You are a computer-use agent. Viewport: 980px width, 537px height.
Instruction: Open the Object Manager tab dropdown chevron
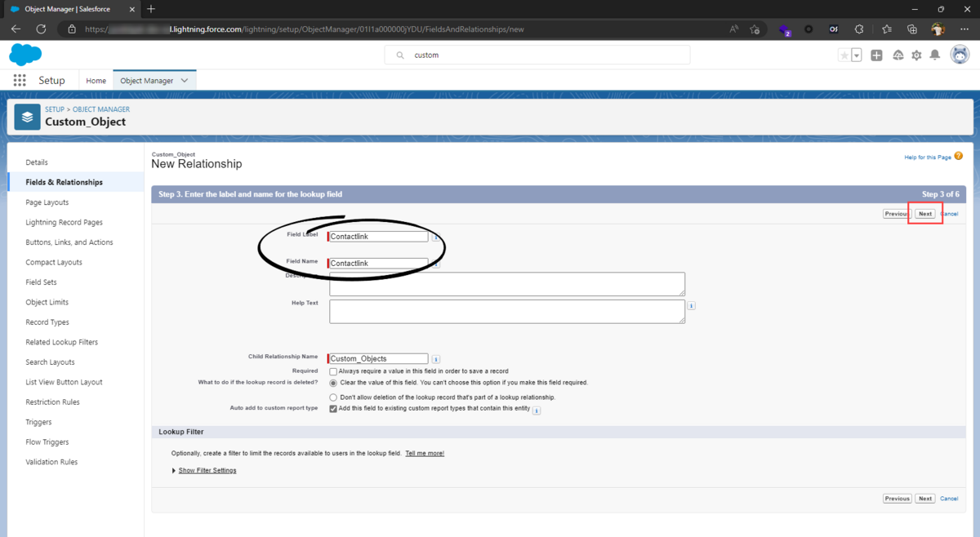point(185,81)
